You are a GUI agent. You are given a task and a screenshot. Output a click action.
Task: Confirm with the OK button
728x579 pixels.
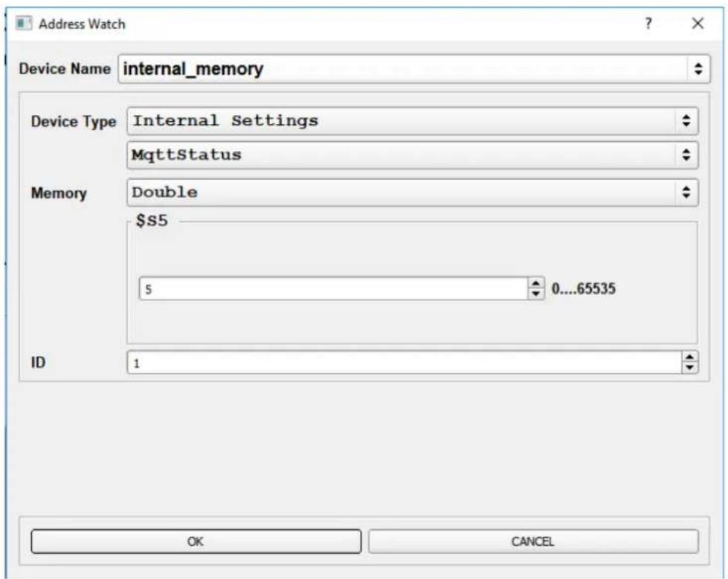pyautogui.click(x=196, y=541)
